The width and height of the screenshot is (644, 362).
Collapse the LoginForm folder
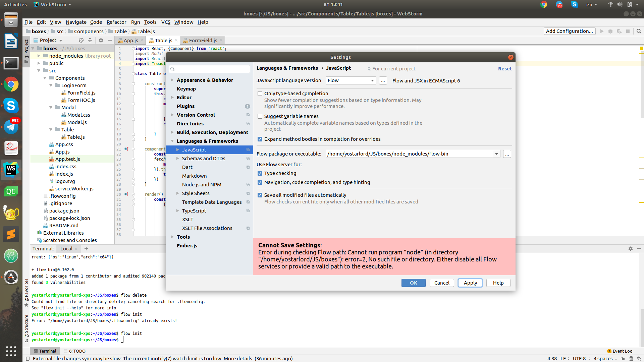tap(51, 85)
